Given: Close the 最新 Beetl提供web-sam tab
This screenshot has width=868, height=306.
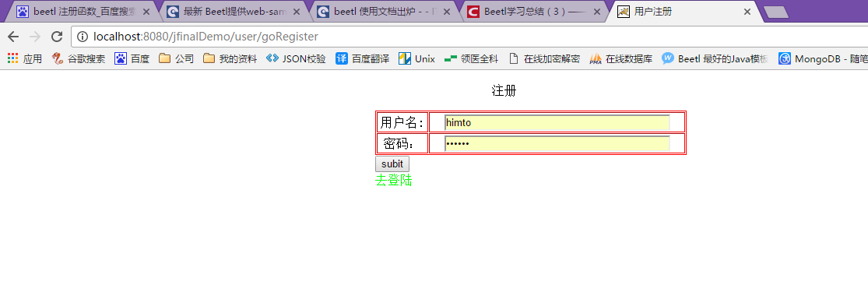Looking at the screenshot, I should pos(297,12).
